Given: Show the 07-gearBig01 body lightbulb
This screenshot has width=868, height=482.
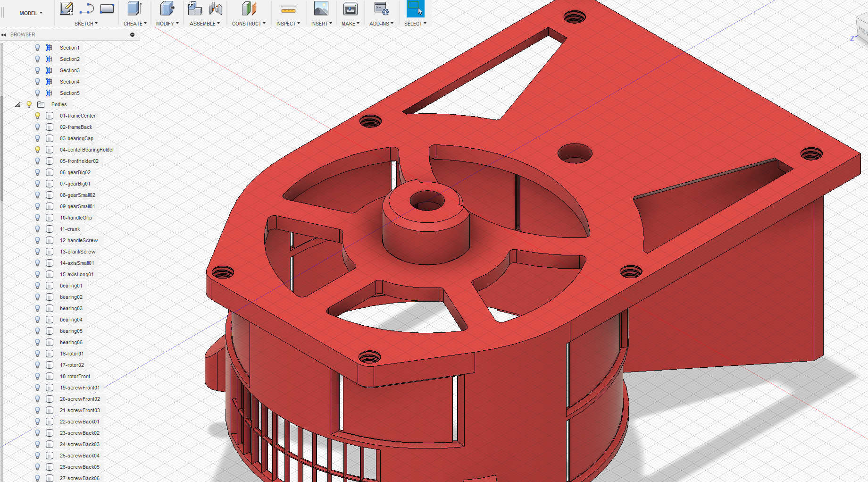Looking at the screenshot, I should point(38,184).
